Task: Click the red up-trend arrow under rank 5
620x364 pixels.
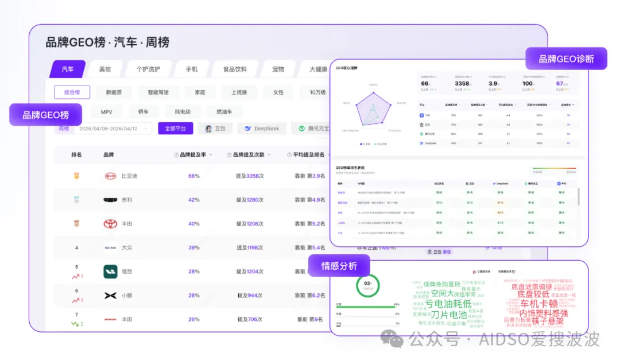Action: pyautogui.click(x=76, y=277)
